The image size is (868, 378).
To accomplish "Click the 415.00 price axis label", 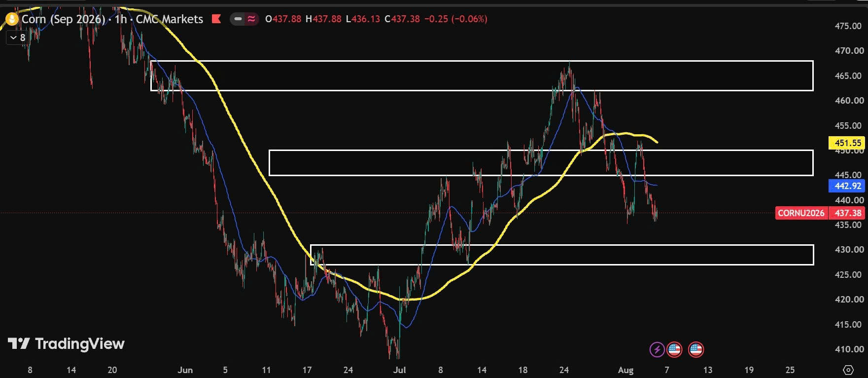I will tap(849, 325).
